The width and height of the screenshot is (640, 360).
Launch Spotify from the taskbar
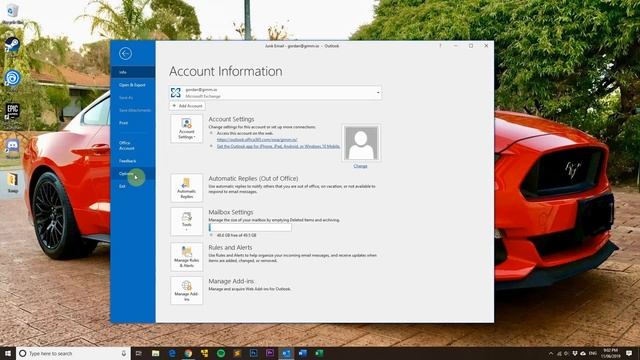[221, 353]
